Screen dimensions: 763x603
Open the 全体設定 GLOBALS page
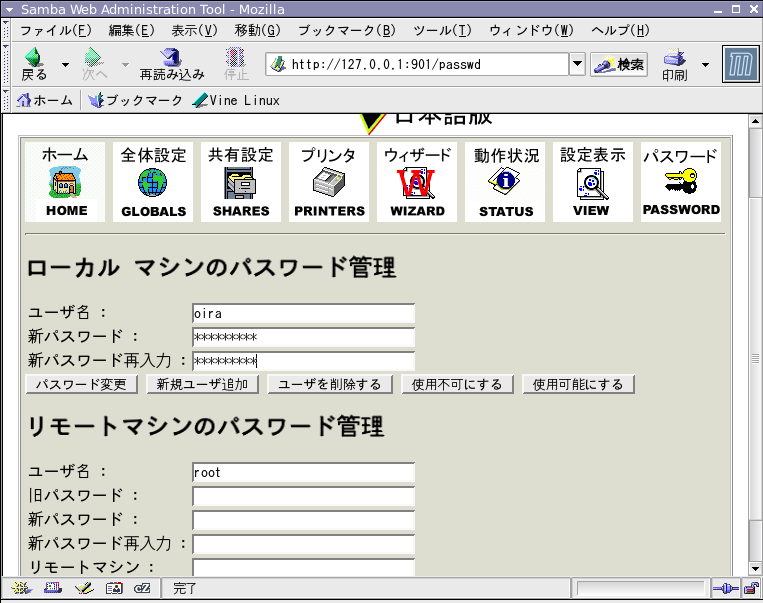pyautogui.click(x=153, y=182)
